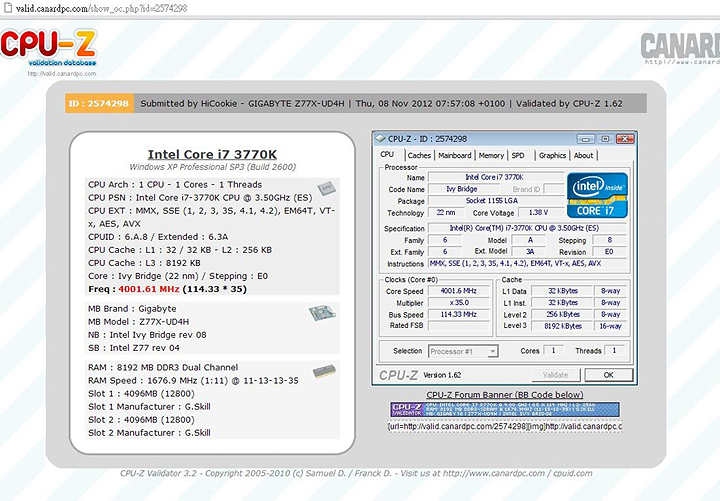
Task: Open the Processor #1 selection dropdown
Action: click(463, 351)
